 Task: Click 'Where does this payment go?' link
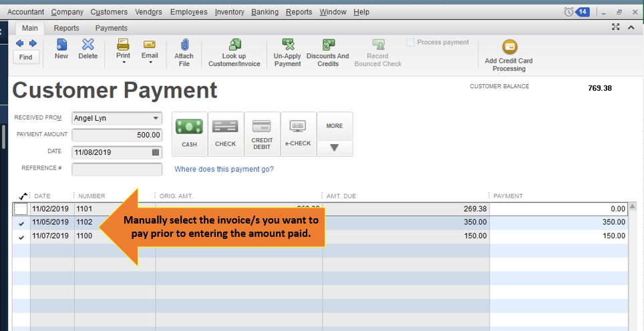pos(224,169)
